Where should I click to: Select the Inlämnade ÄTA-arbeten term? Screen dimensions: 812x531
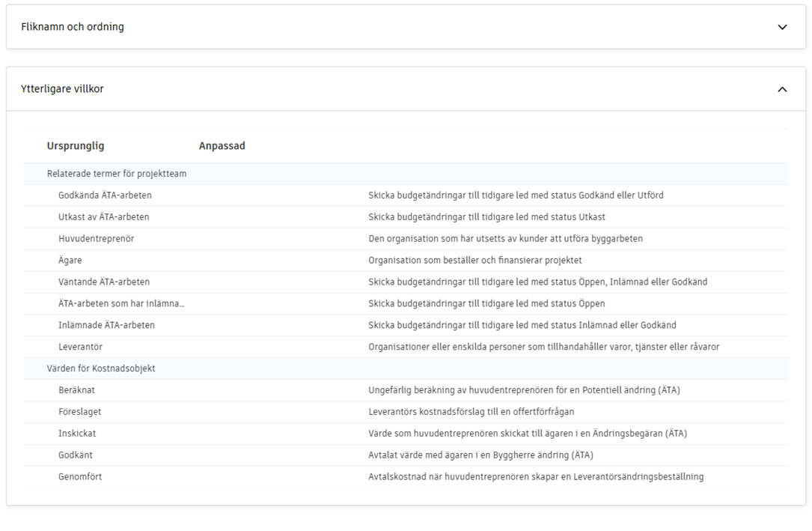pyautogui.click(x=106, y=326)
